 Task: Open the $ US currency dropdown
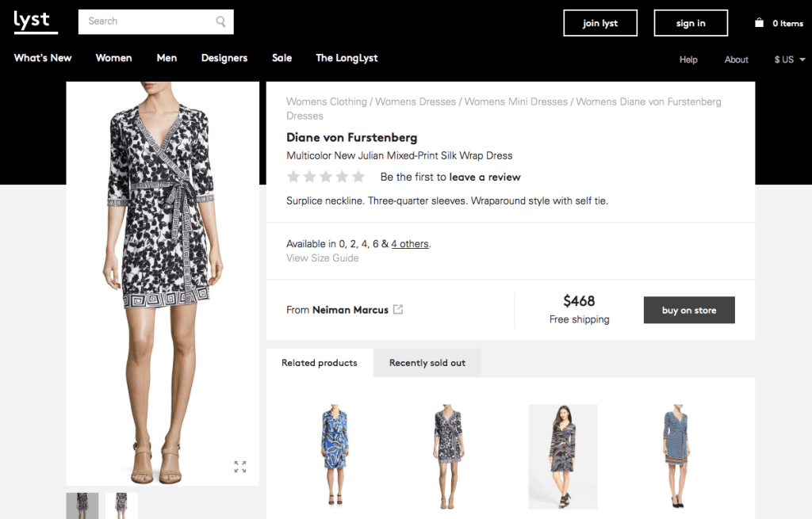click(x=790, y=59)
